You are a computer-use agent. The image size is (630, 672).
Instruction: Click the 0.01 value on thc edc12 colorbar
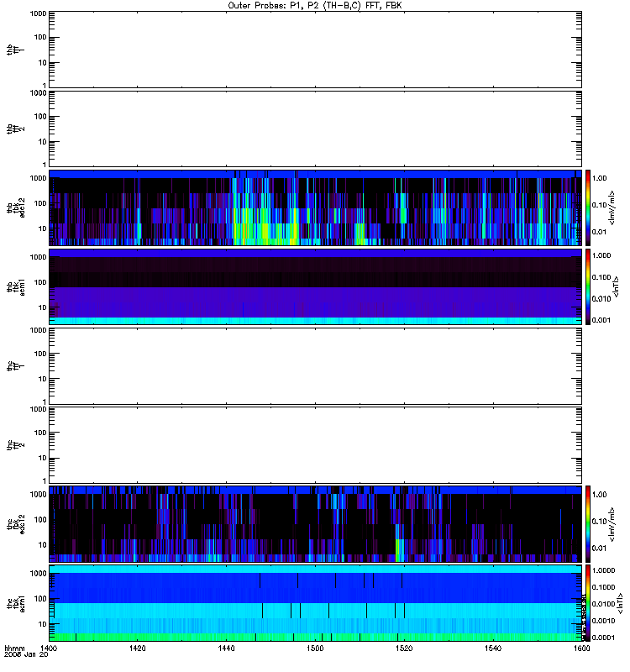599,549
